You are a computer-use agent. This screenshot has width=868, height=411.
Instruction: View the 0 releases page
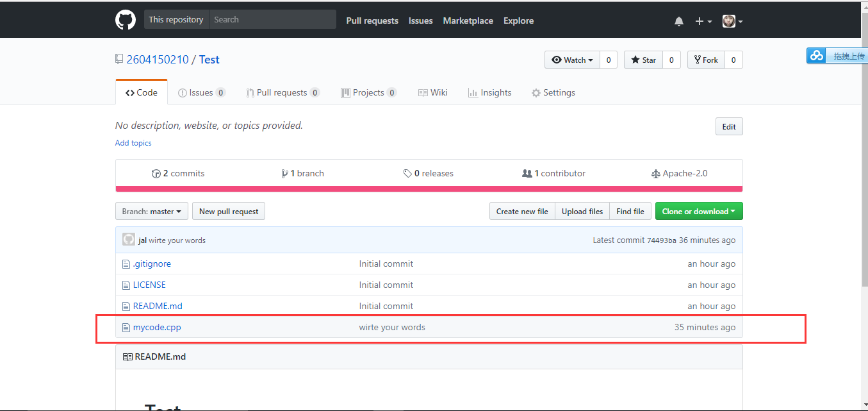pos(429,173)
